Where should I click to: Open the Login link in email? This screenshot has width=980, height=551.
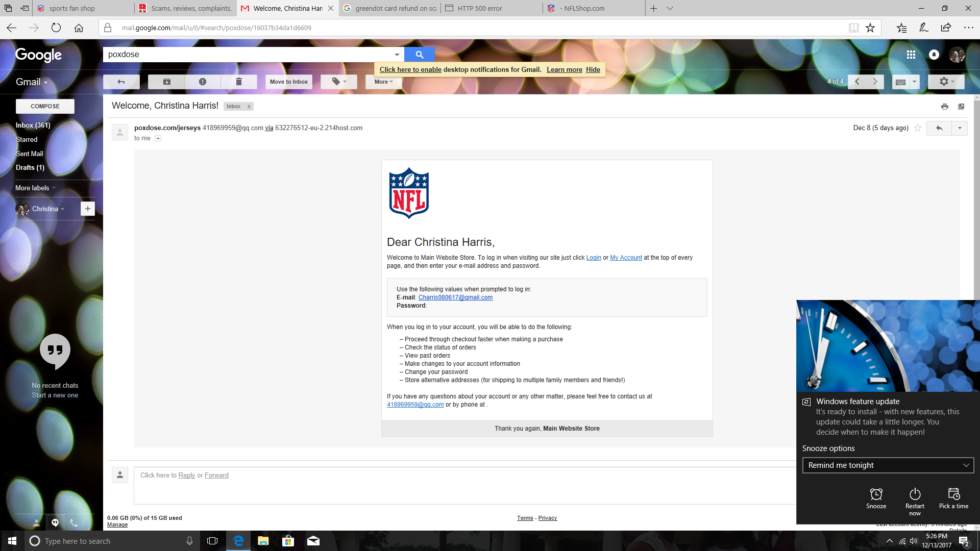coord(594,258)
